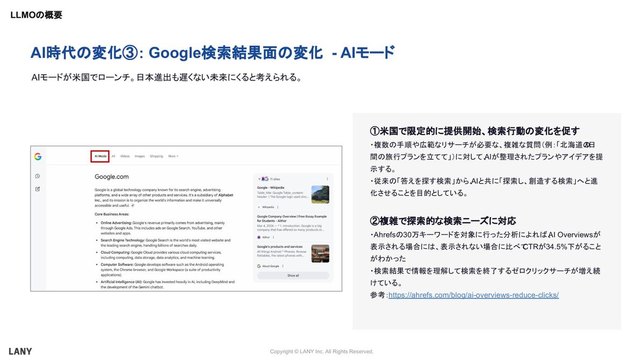Open the Shopping search tab

point(156,156)
